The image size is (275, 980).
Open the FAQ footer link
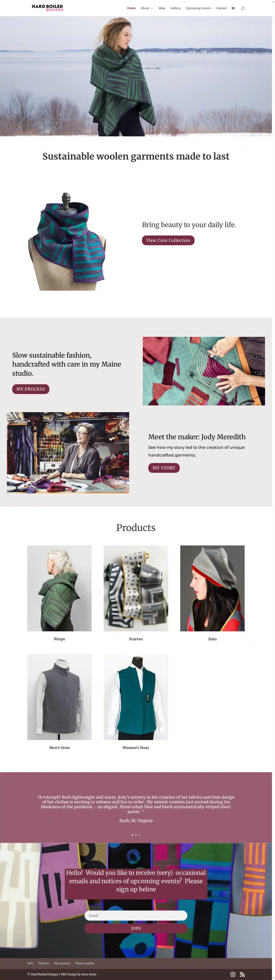(x=30, y=963)
